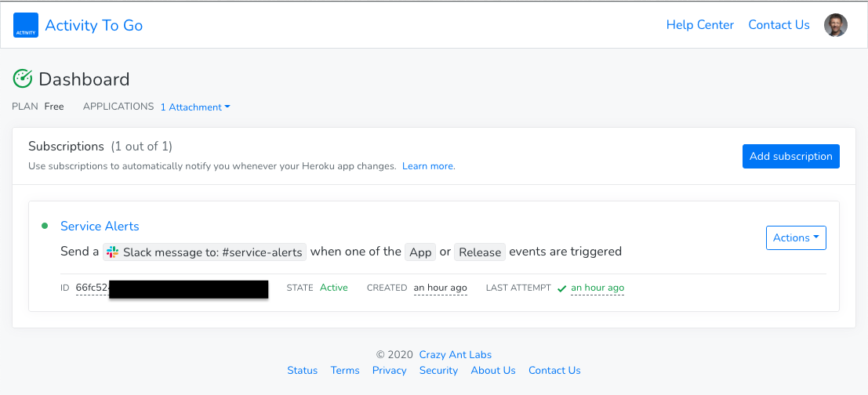868x395 pixels.
Task: Click the Activity To Go title
Action: pos(94,25)
